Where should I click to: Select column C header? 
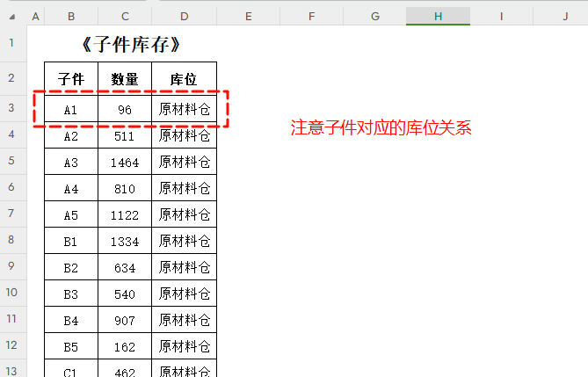pyautogui.click(x=125, y=17)
